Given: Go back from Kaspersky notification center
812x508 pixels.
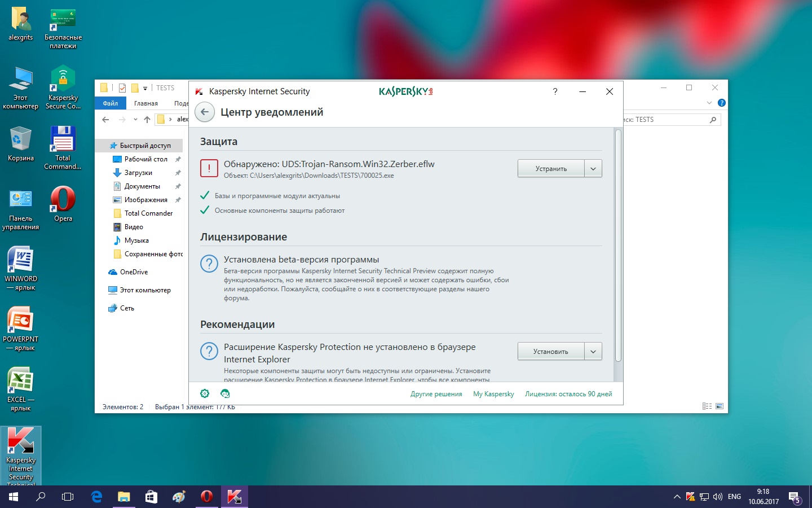Looking at the screenshot, I should (205, 112).
